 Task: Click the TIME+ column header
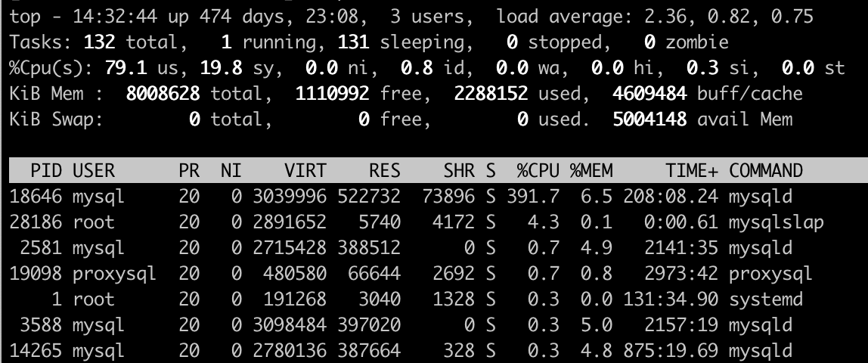(x=692, y=171)
